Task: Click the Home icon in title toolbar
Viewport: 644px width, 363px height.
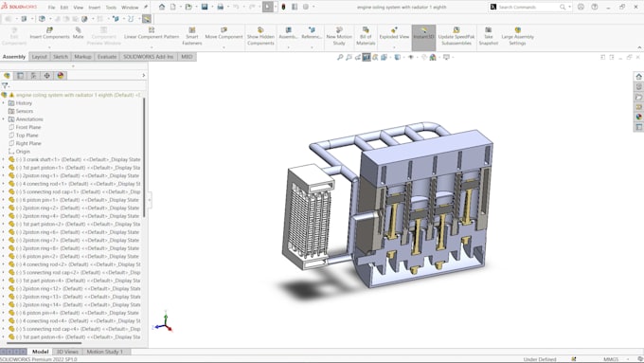Action: coord(162,7)
